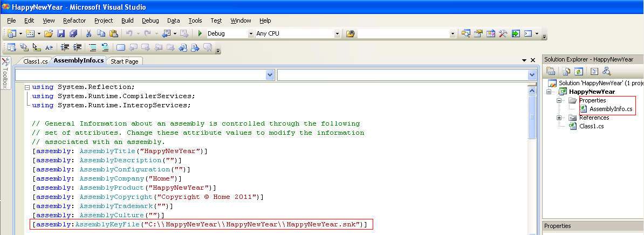This screenshot has width=644, height=235.
Task: Collapse the HappyNewYear project node
Action: click(549, 92)
